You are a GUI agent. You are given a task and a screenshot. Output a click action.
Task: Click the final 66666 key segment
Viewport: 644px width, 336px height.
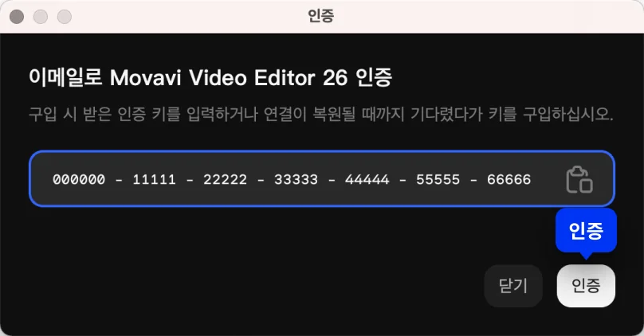pos(509,179)
